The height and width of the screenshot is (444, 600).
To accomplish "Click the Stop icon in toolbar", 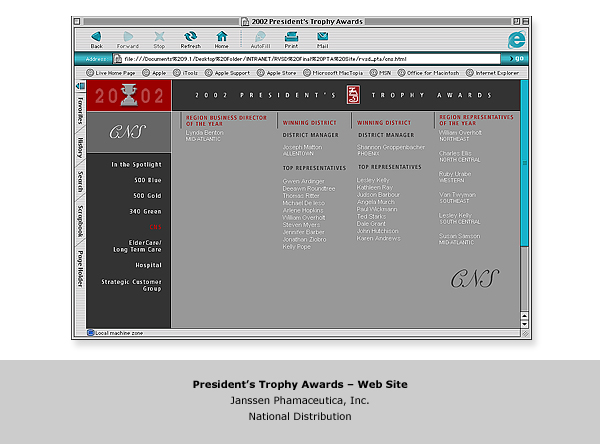I will point(159,37).
